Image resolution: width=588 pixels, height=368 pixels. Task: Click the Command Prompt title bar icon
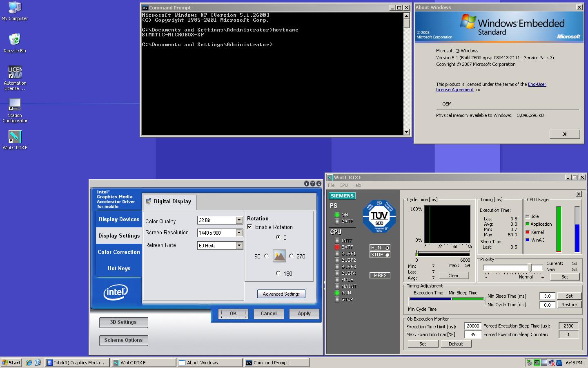coord(145,8)
